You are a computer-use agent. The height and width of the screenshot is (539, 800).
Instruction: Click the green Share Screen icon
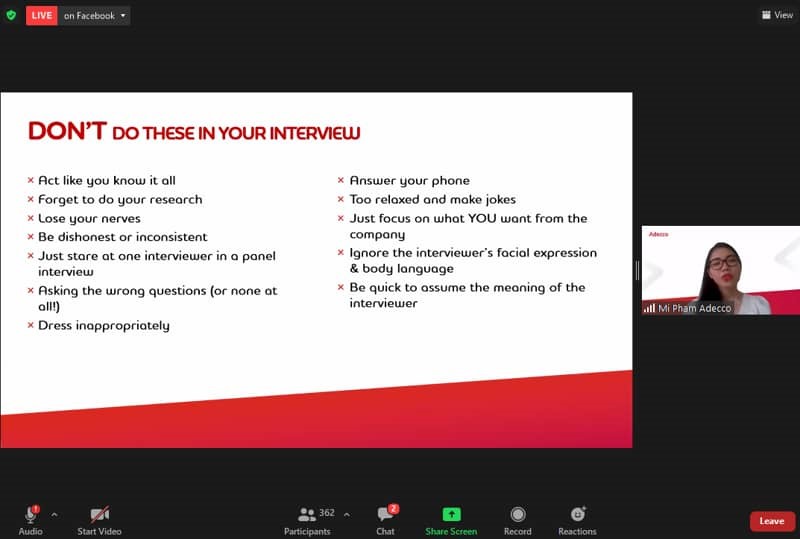tap(451, 513)
